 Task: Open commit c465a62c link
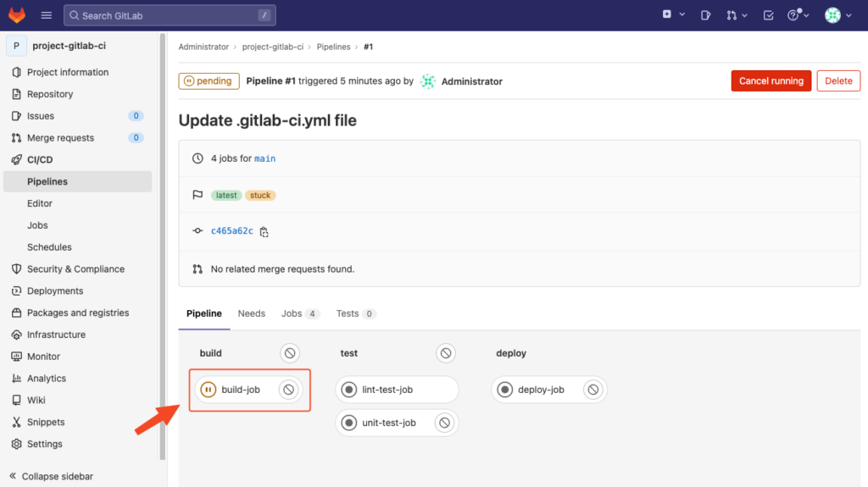(x=232, y=230)
